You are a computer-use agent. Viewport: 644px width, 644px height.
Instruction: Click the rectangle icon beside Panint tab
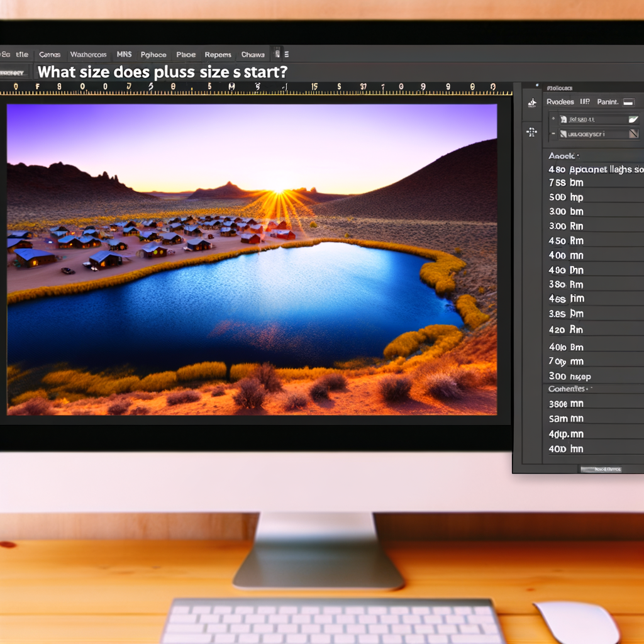(x=628, y=102)
